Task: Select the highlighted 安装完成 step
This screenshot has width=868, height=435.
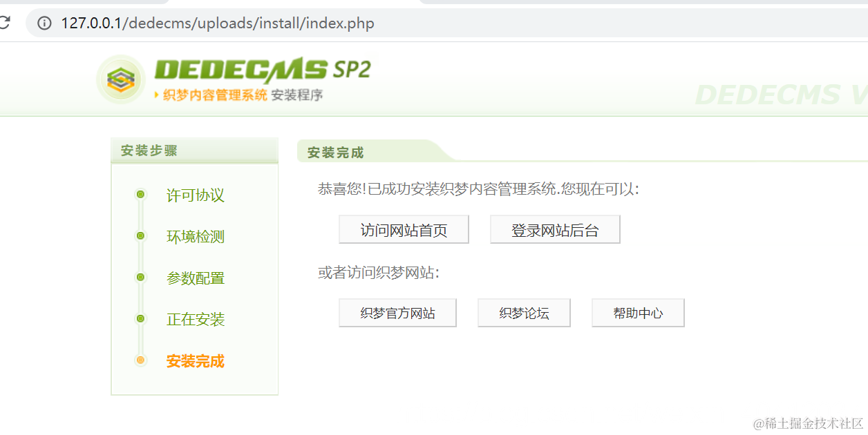Action: [x=196, y=361]
